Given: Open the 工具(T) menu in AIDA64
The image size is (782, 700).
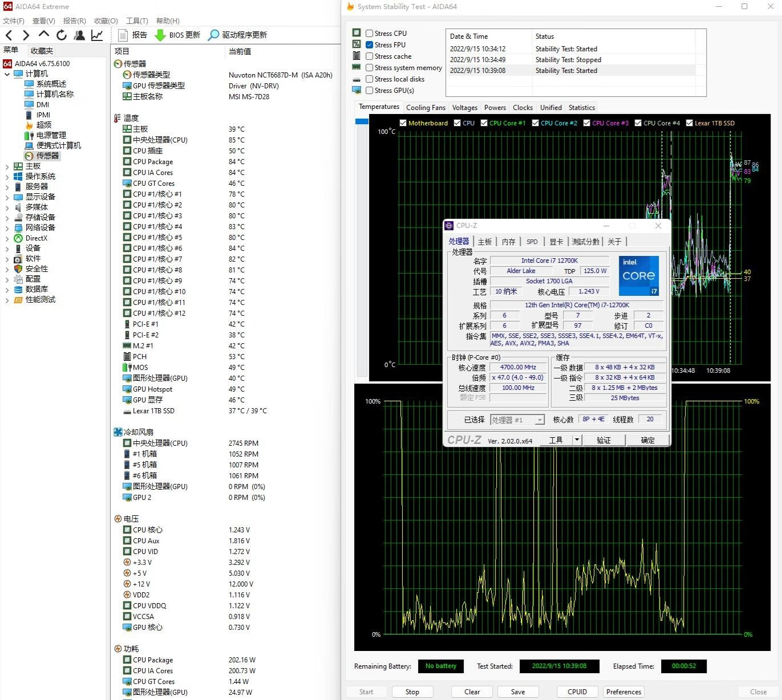Looking at the screenshot, I should [x=137, y=21].
